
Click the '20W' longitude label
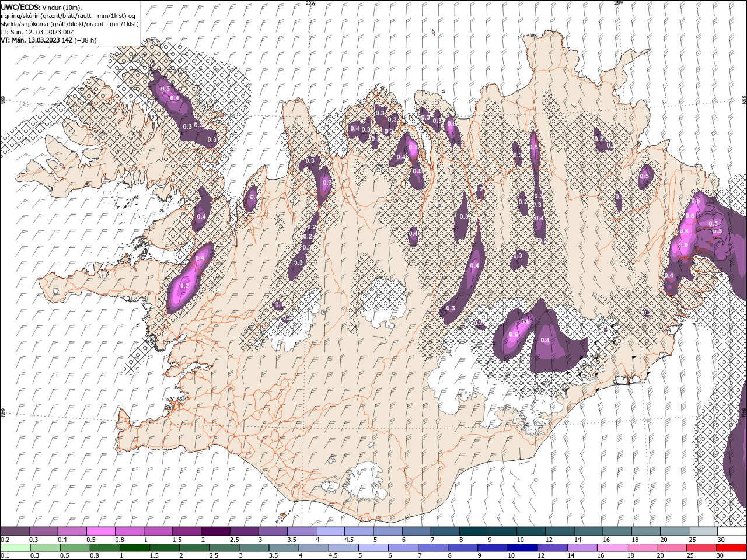[x=310, y=3]
